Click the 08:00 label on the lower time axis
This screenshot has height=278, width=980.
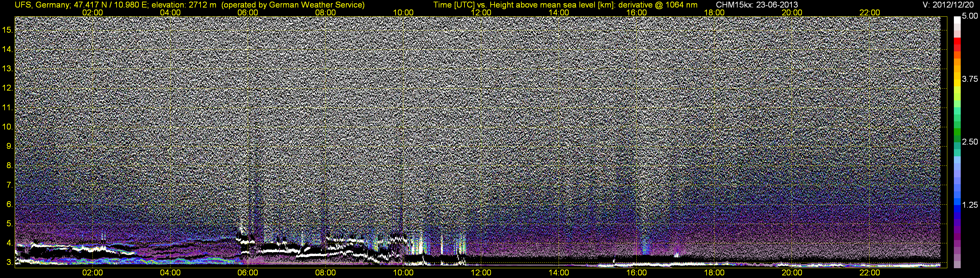pos(326,273)
